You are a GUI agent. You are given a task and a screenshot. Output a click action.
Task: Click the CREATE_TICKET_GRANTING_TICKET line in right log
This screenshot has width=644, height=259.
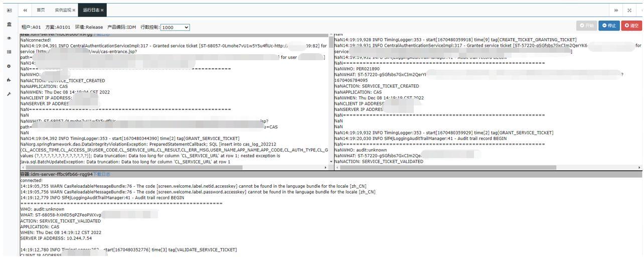[x=455, y=40]
